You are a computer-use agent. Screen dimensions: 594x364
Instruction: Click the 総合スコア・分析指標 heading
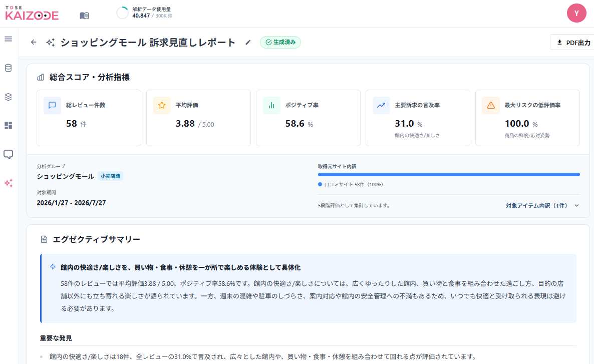point(90,77)
